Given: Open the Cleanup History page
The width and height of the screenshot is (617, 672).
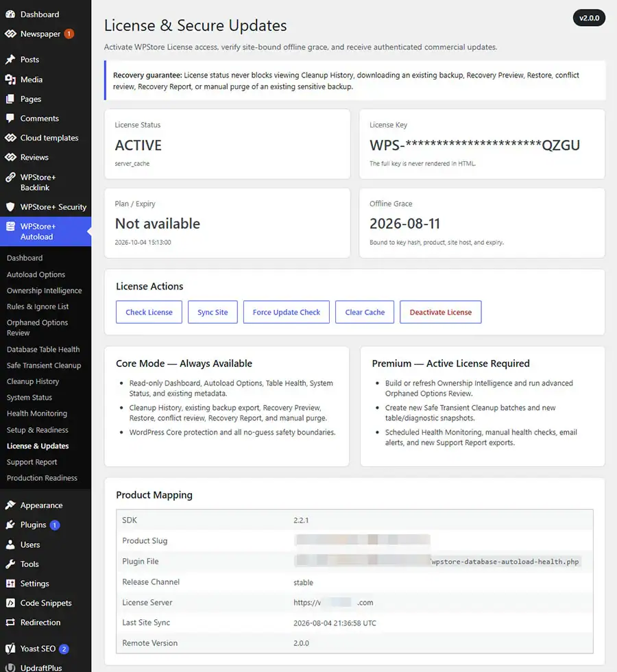Looking at the screenshot, I should click(33, 381).
